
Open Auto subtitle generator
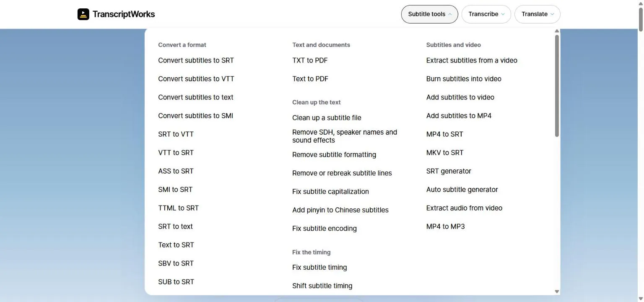(462, 190)
